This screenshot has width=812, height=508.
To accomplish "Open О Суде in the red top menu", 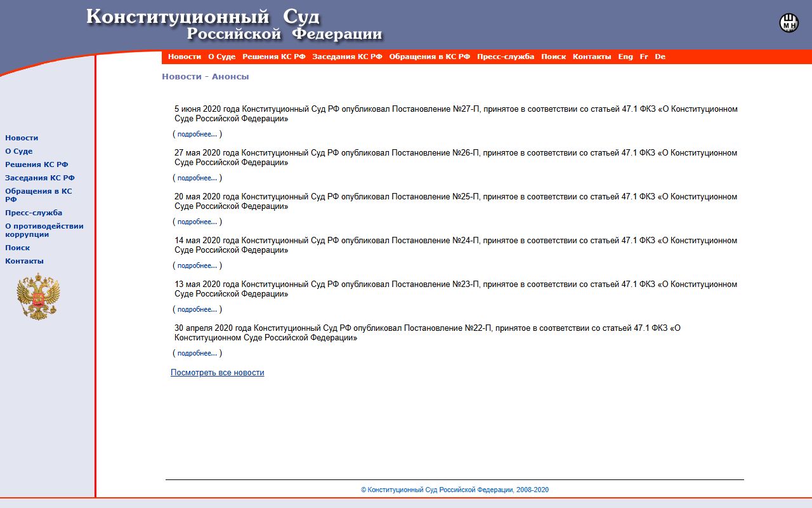I will pyautogui.click(x=221, y=57).
